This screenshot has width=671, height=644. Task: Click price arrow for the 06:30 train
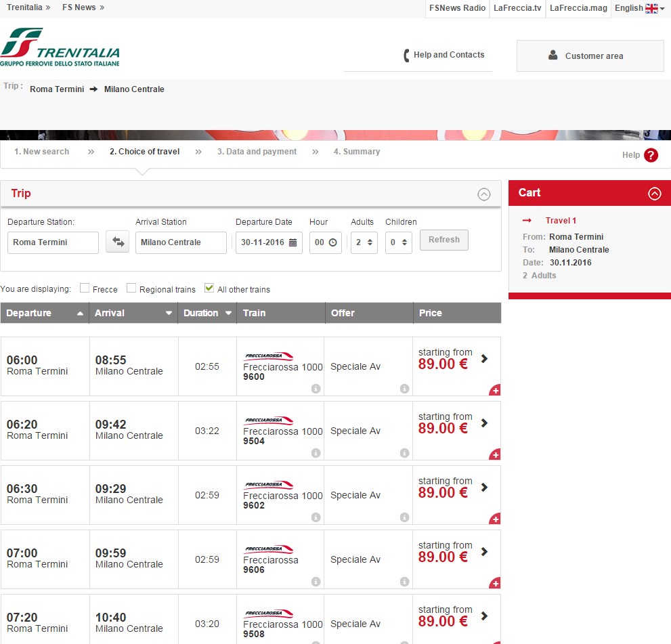(x=484, y=488)
